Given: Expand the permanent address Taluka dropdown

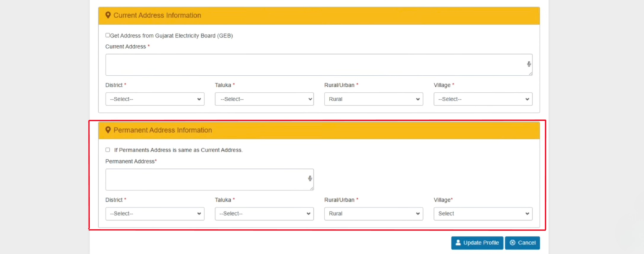Looking at the screenshot, I should click(x=264, y=214).
